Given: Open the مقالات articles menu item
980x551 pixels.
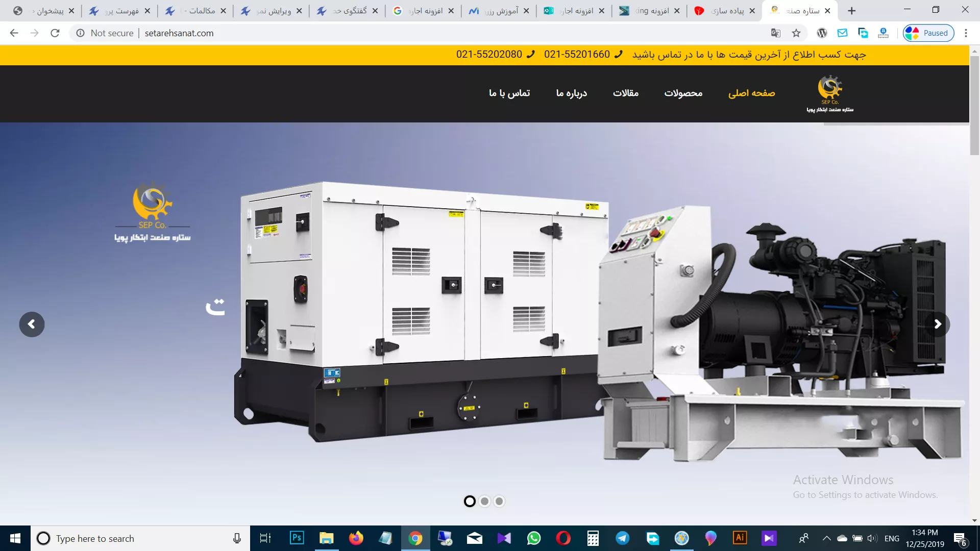Looking at the screenshot, I should pos(626,93).
